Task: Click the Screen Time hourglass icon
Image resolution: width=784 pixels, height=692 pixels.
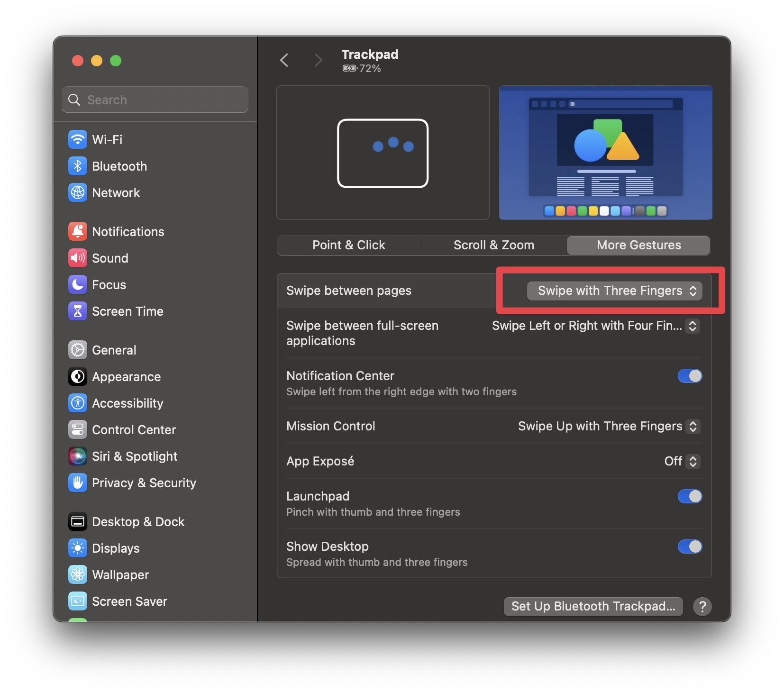Action: [77, 311]
